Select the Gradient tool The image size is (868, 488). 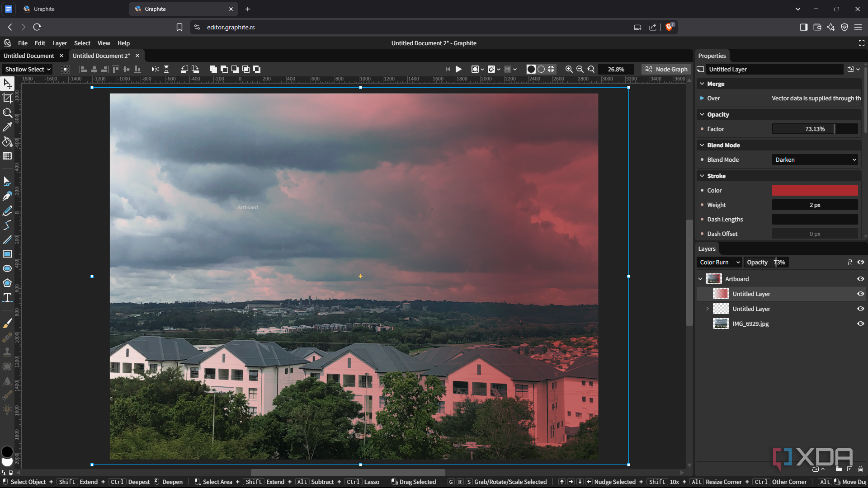pyautogui.click(x=7, y=156)
